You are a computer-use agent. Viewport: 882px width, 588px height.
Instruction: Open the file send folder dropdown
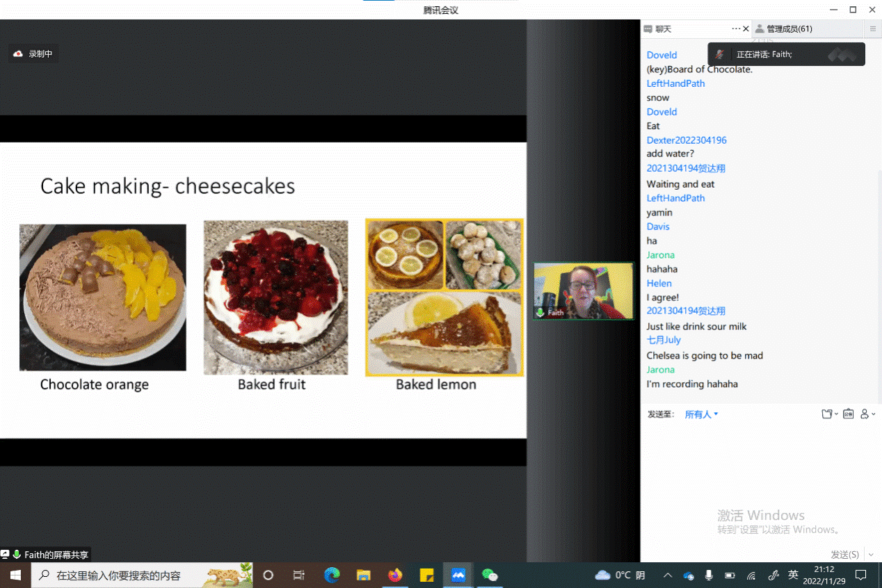pyautogui.click(x=829, y=414)
